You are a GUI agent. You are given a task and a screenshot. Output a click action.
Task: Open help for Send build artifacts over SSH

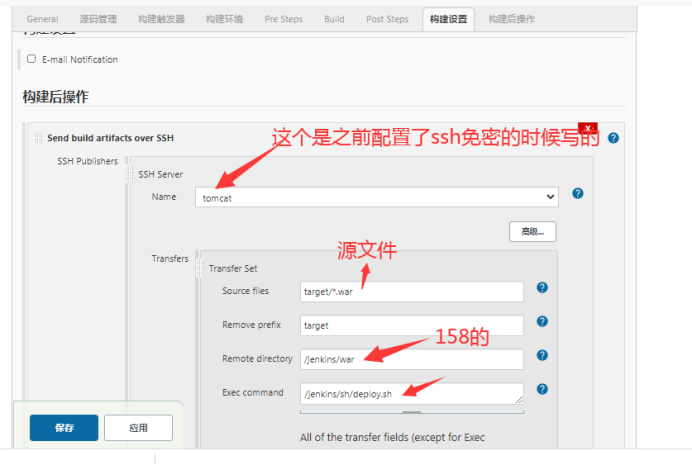(x=613, y=138)
